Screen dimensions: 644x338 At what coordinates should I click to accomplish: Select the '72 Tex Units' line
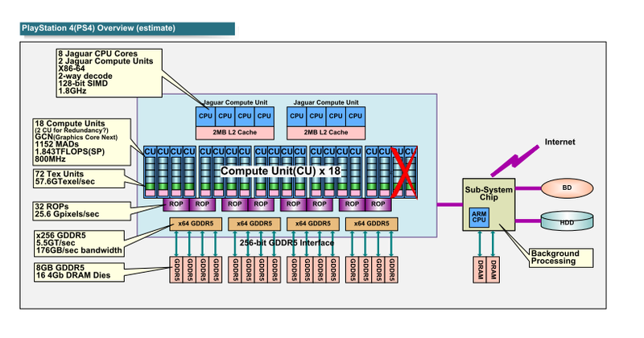pos(59,174)
